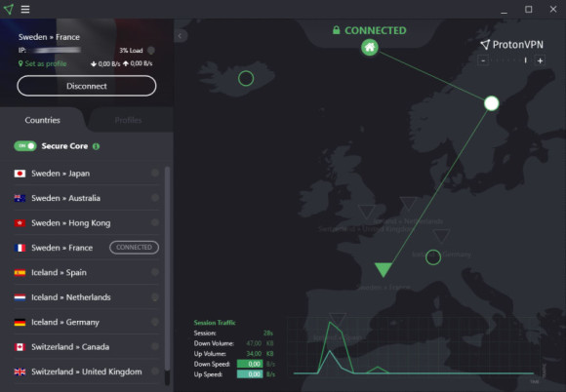Disconnect from the VPN
The image size is (566, 392).
pyautogui.click(x=87, y=86)
